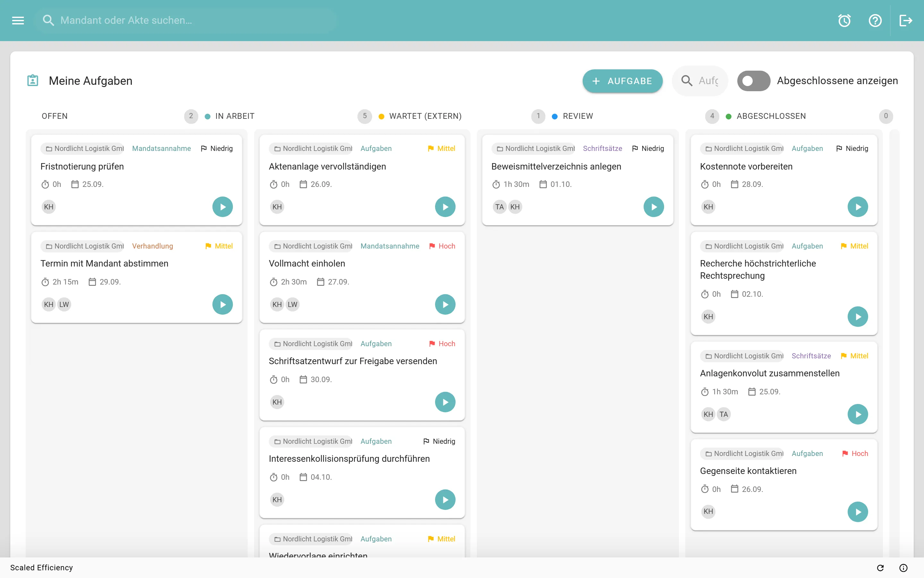Focus the task search field

700,81
